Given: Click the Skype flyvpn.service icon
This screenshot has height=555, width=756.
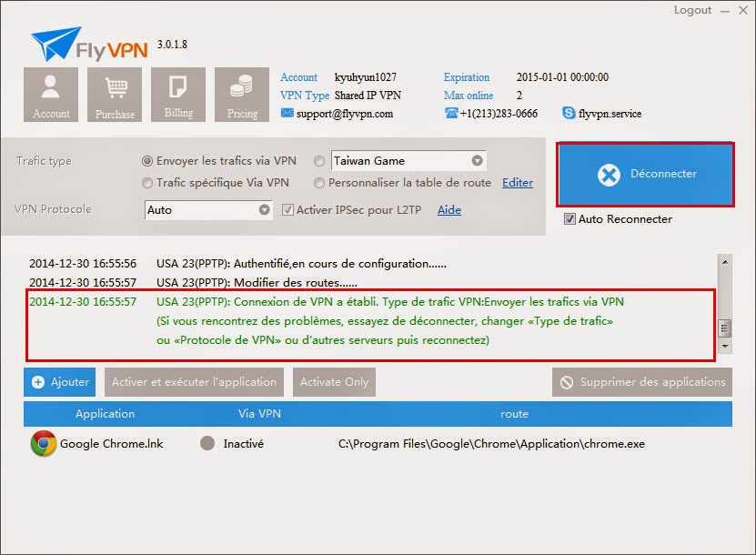Looking at the screenshot, I should point(569,113).
